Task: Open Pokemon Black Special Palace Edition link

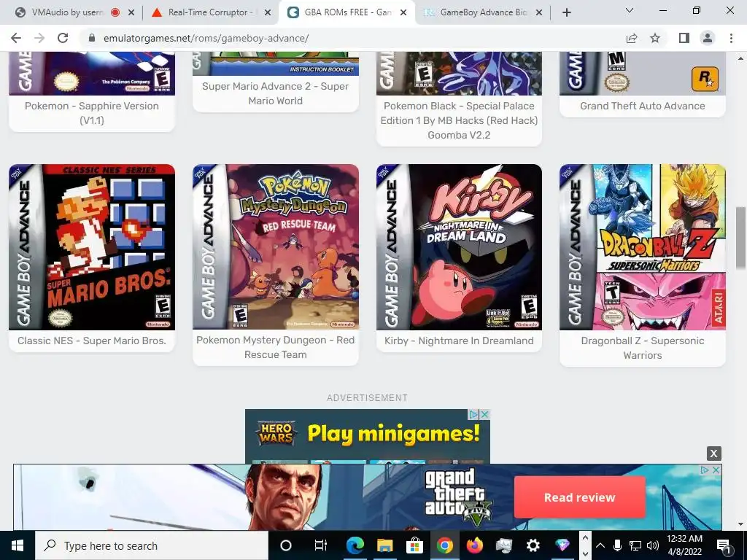Action: click(x=460, y=120)
